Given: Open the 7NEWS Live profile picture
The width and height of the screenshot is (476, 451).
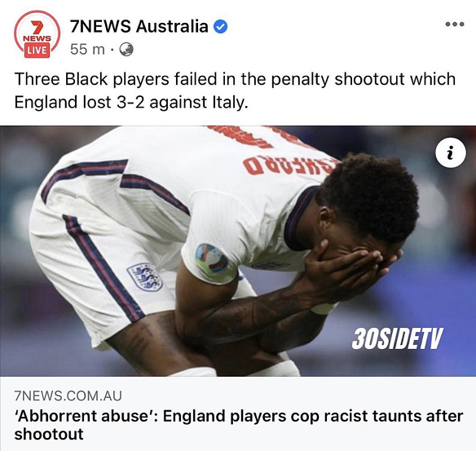Looking at the screenshot, I should coord(37,34).
